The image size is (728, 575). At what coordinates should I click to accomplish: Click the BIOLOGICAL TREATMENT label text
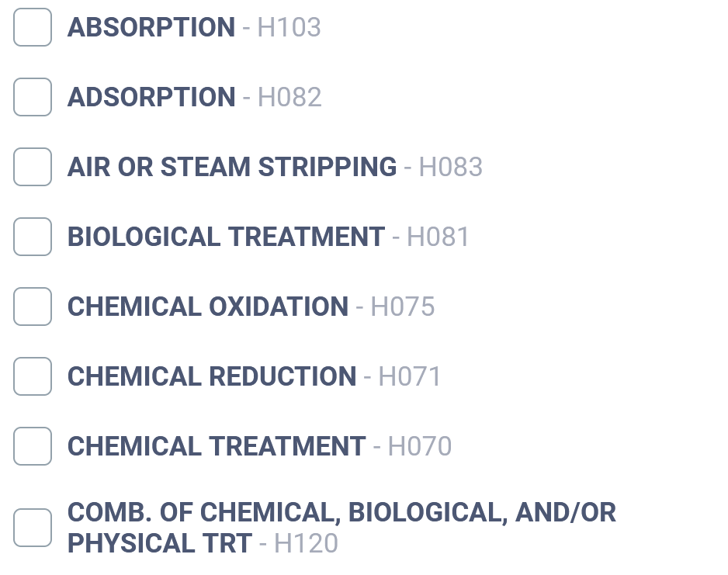[x=226, y=237]
